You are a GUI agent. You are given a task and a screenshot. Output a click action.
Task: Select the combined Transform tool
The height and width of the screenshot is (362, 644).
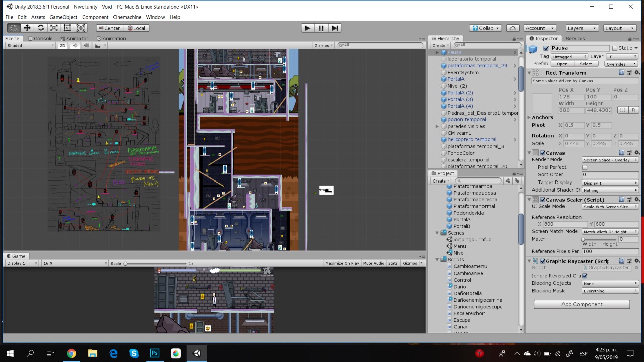[81, 28]
